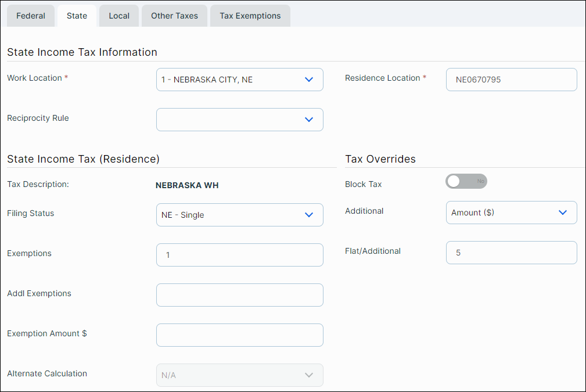The image size is (586, 392).
Task: Click the Alternate Calculation label
Action: tap(46, 373)
